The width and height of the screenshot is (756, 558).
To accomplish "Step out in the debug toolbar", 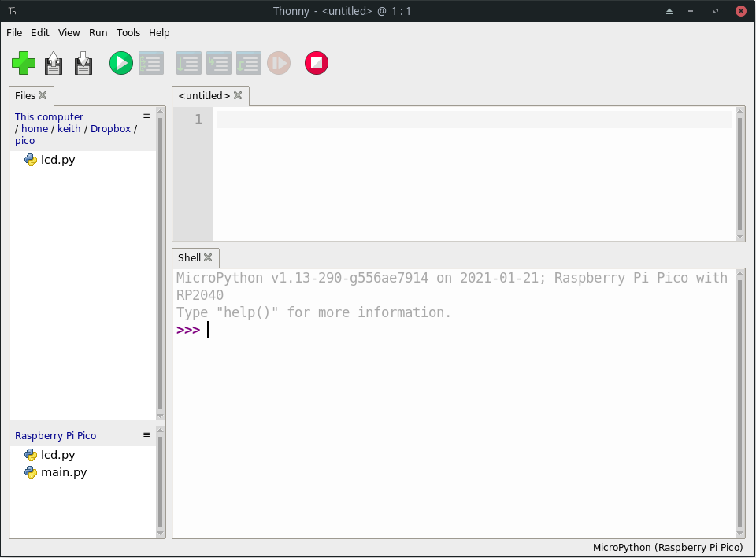I will tap(249, 63).
